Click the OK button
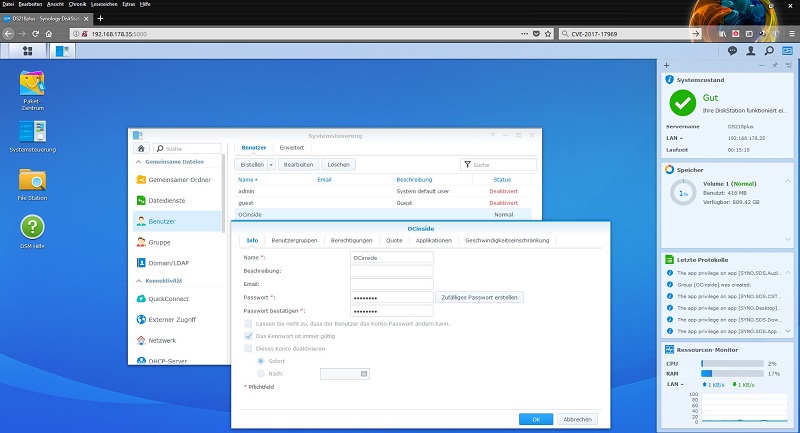This screenshot has height=433, width=800. (x=536, y=419)
